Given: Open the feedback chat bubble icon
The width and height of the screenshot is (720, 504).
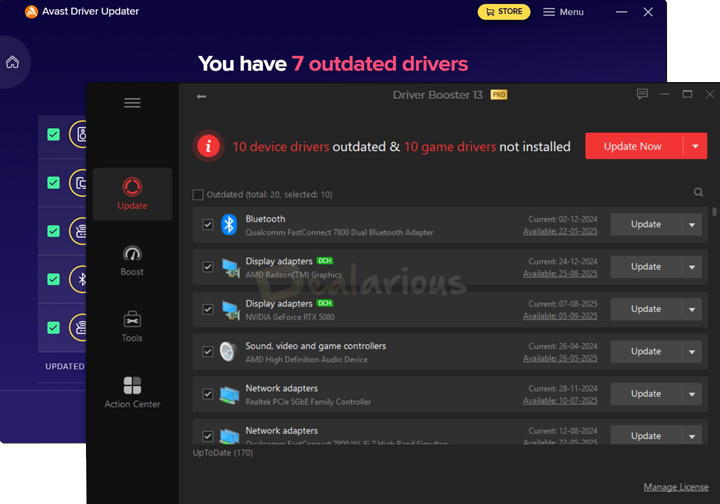Looking at the screenshot, I should pos(642,95).
